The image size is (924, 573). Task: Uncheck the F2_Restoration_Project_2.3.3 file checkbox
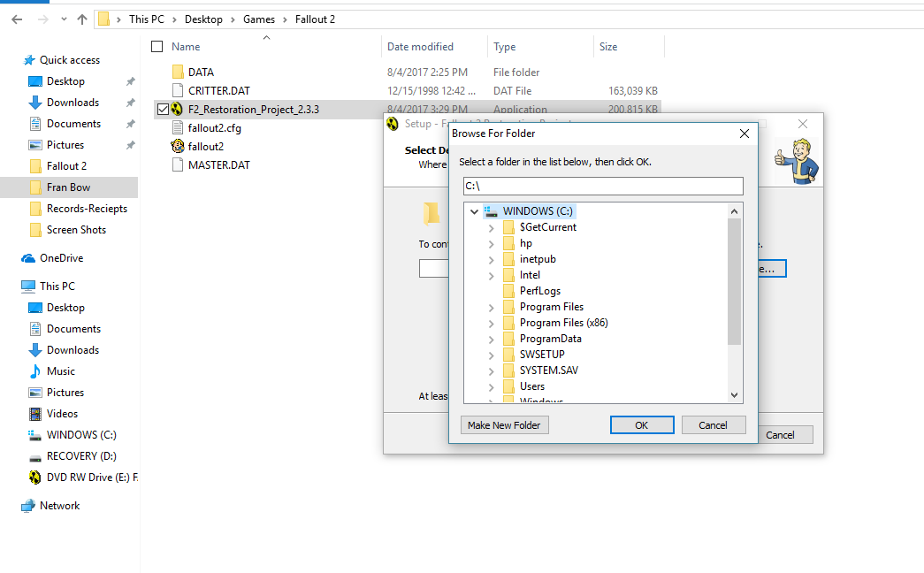click(x=163, y=109)
